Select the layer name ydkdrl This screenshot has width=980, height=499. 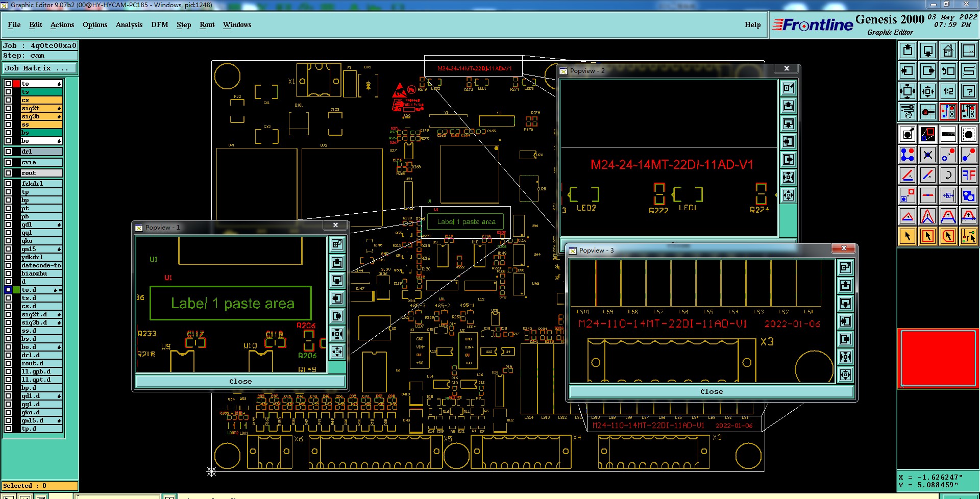41,257
